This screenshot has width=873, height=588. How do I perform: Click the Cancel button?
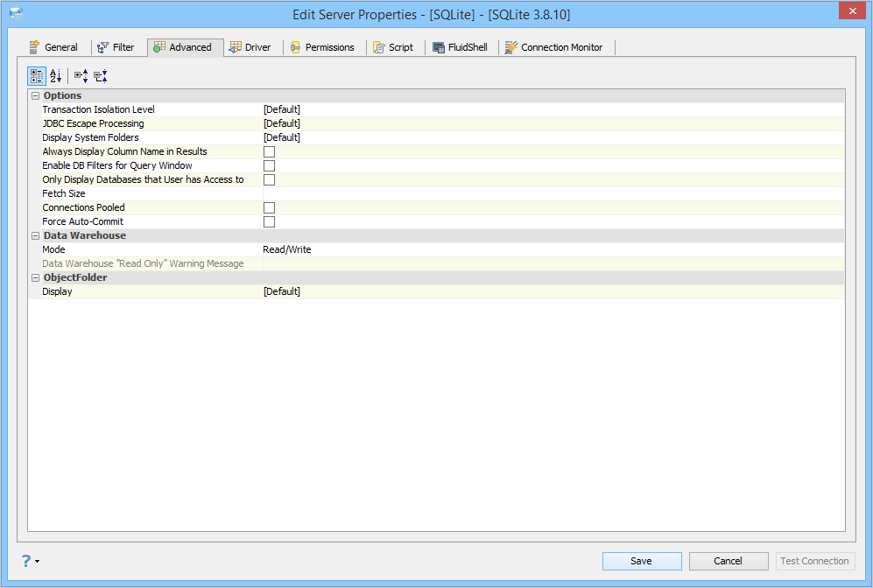pos(729,561)
